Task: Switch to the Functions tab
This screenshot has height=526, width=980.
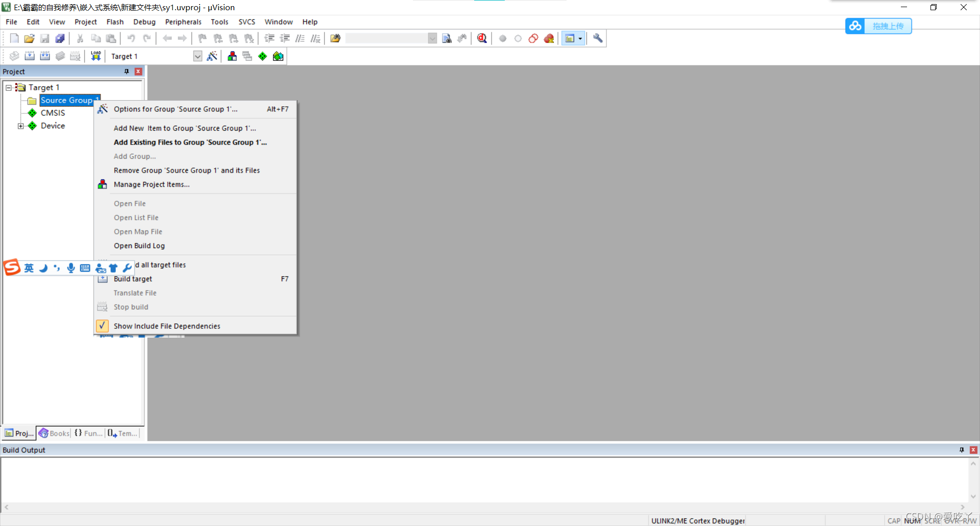Action: tap(88, 433)
